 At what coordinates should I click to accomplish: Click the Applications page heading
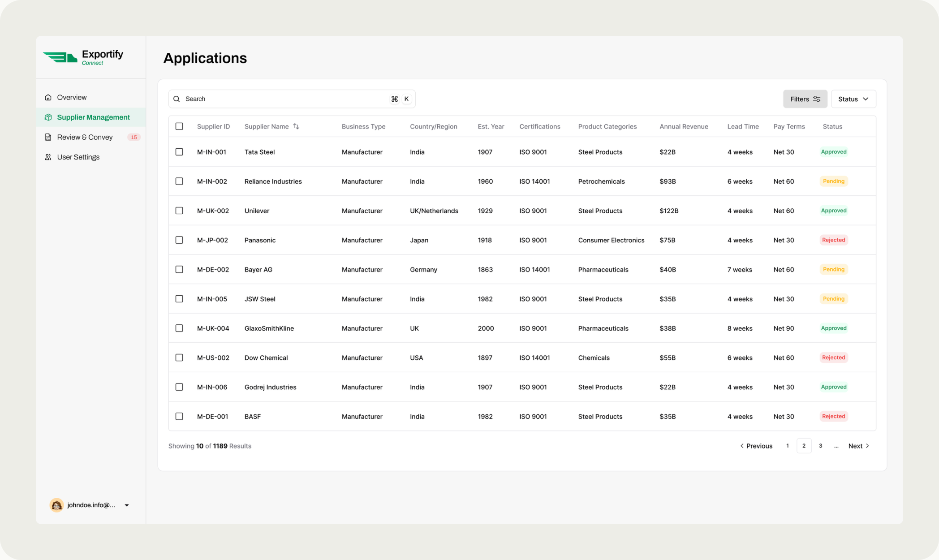(x=205, y=58)
